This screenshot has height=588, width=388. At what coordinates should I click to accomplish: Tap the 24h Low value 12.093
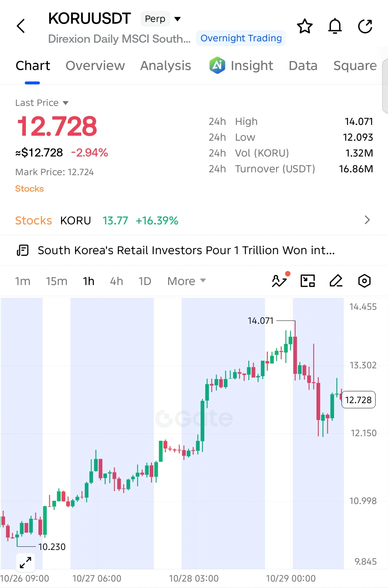(x=358, y=137)
